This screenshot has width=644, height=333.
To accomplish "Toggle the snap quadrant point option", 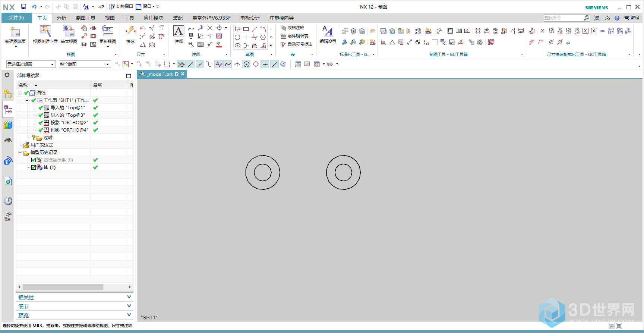I will coord(256,65).
